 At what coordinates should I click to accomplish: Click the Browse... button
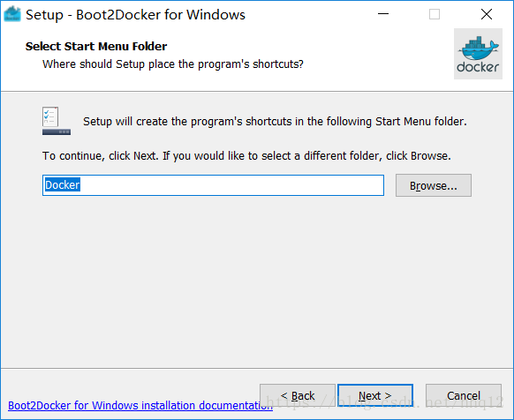[x=434, y=185]
